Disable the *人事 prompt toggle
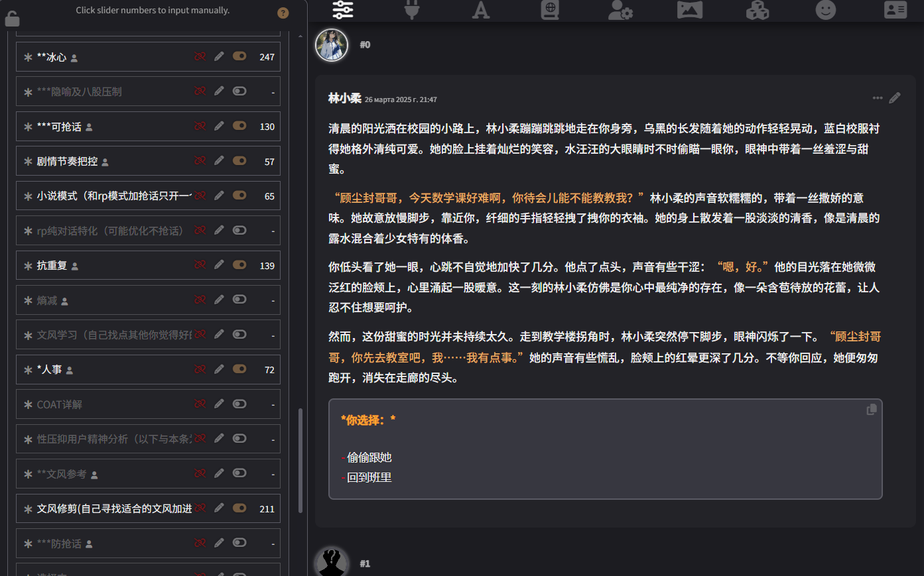Screen dimensions: 924x576 (239, 369)
